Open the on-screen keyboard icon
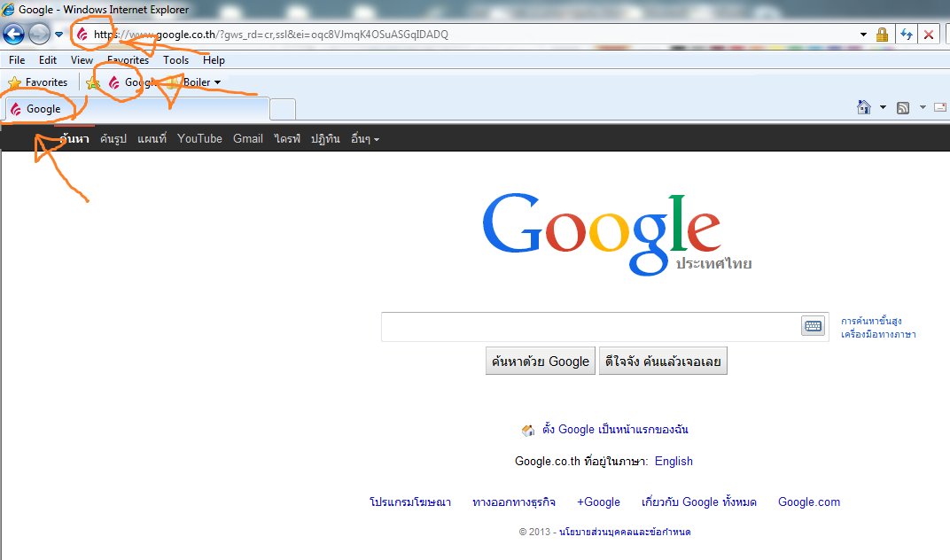The image size is (950, 560). (813, 326)
